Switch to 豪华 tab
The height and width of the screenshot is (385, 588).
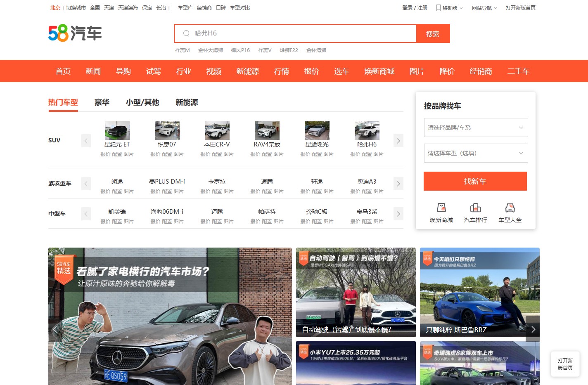102,102
